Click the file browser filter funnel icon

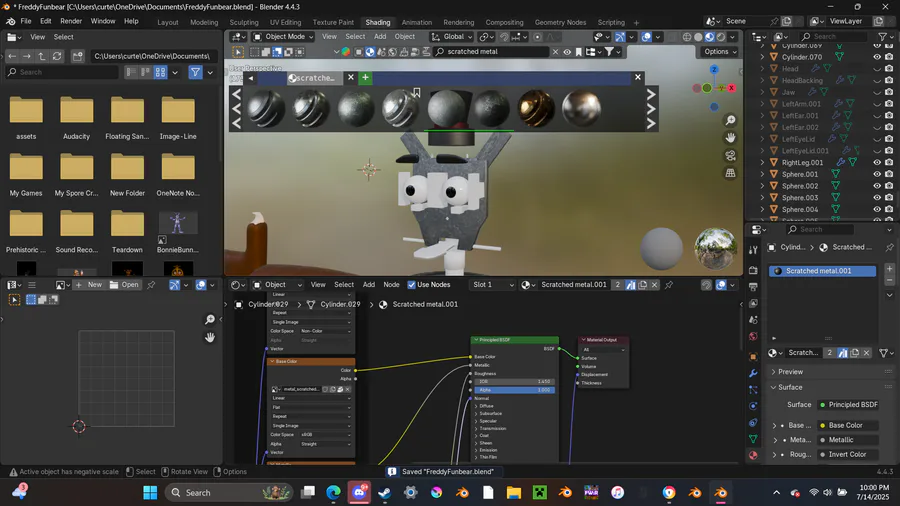(196, 72)
